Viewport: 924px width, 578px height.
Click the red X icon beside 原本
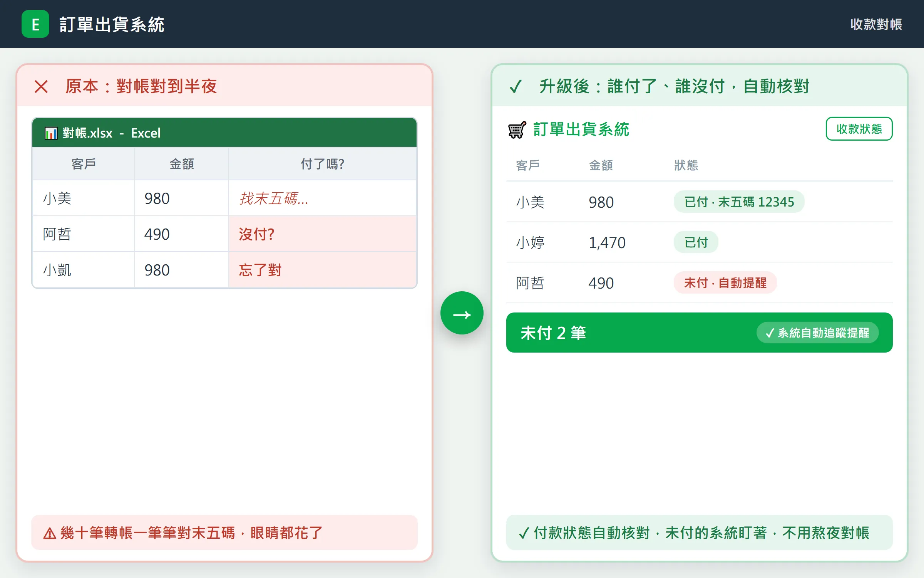click(x=41, y=87)
